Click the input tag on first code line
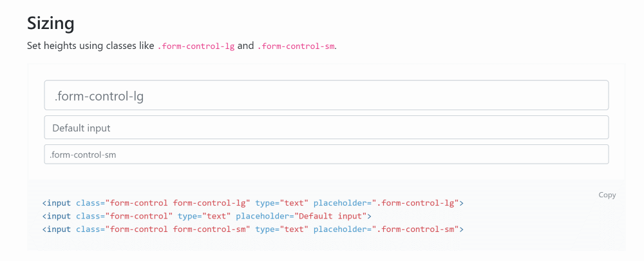Image resolution: width=644 pixels, height=261 pixels. [x=59, y=203]
